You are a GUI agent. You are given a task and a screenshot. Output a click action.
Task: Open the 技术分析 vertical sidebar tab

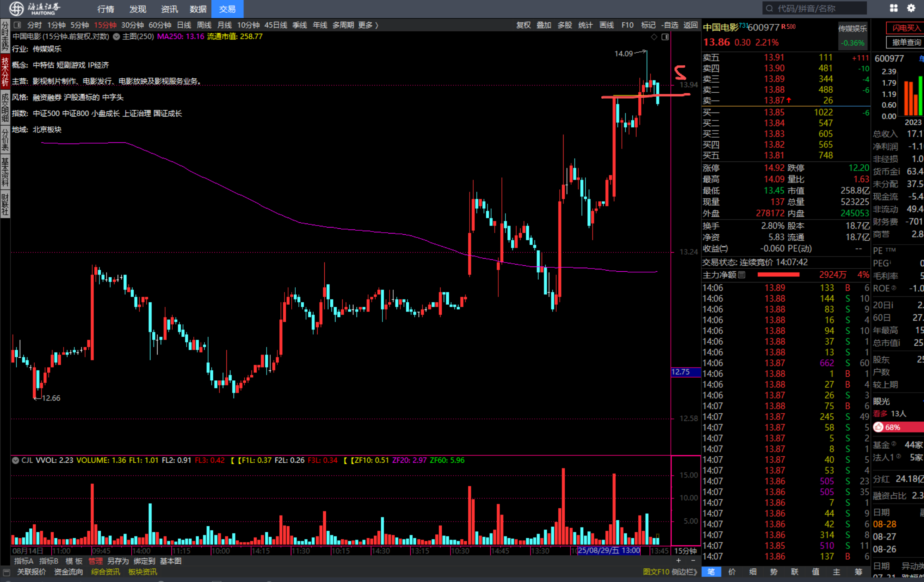pyautogui.click(x=5, y=71)
